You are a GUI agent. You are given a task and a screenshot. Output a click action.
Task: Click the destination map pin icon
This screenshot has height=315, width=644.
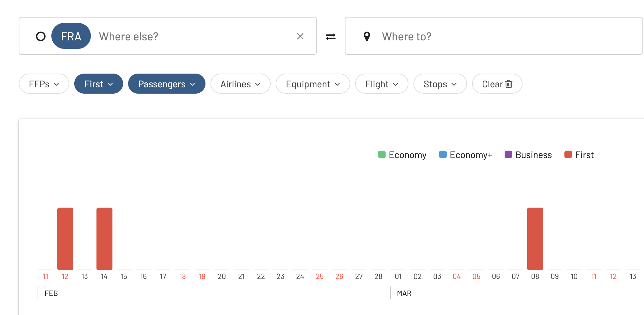tap(367, 36)
